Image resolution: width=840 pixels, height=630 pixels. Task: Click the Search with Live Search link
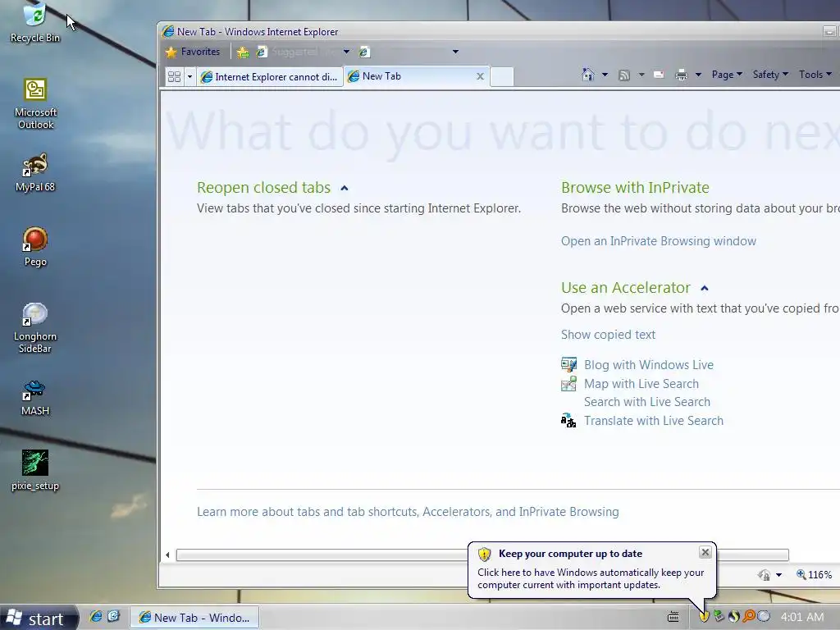pos(647,402)
